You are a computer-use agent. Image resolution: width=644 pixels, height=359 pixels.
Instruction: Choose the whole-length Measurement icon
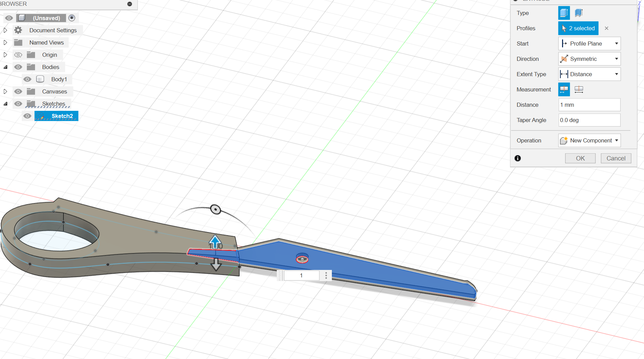click(x=578, y=89)
